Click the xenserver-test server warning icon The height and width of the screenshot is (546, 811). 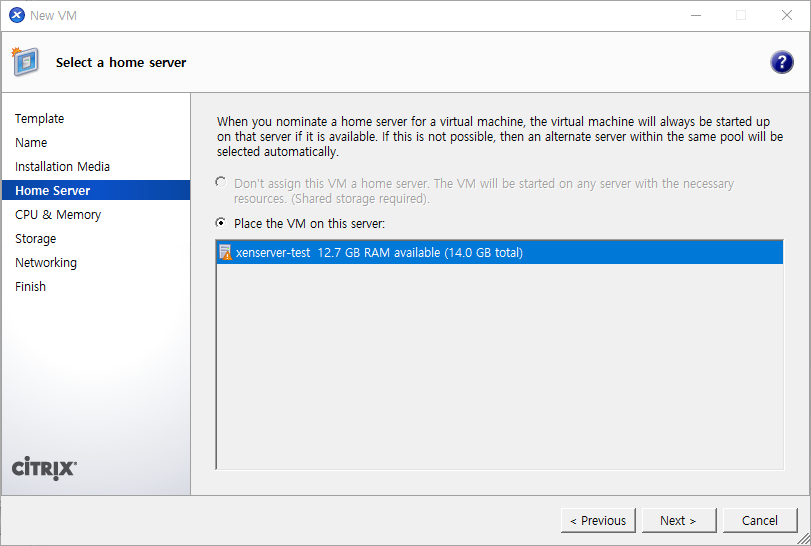point(226,252)
